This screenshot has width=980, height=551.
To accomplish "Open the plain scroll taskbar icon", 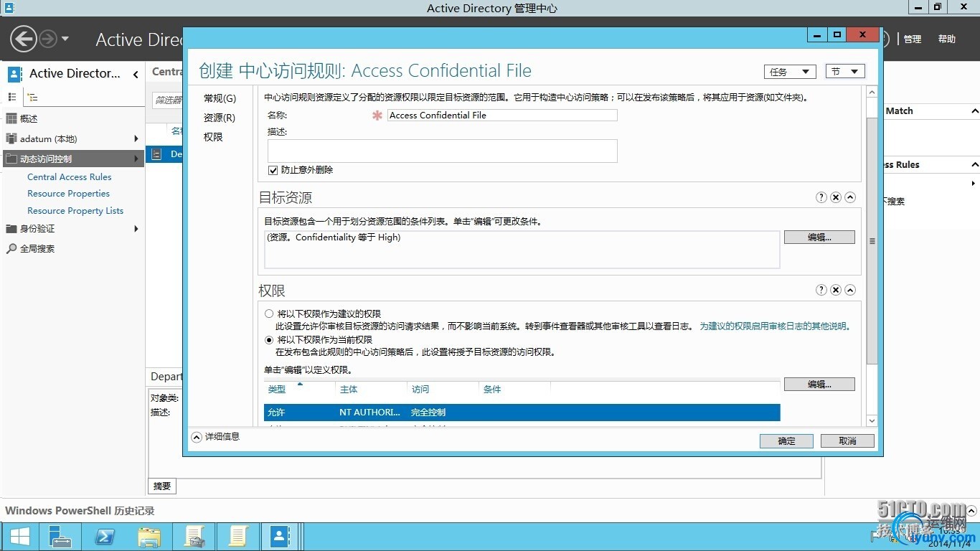I will [x=237, y=537].
